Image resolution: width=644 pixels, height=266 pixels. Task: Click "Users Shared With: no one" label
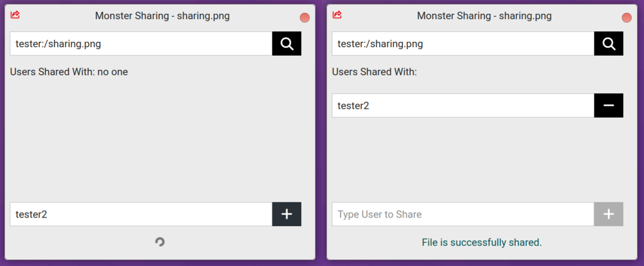pyautogui.click(x=69, y=72)
